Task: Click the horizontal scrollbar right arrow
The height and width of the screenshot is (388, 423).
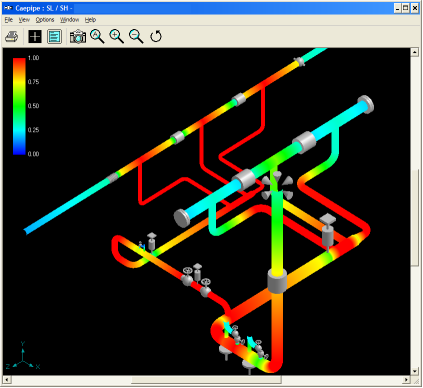Action: pyautogui.click(x=406, y=380)
